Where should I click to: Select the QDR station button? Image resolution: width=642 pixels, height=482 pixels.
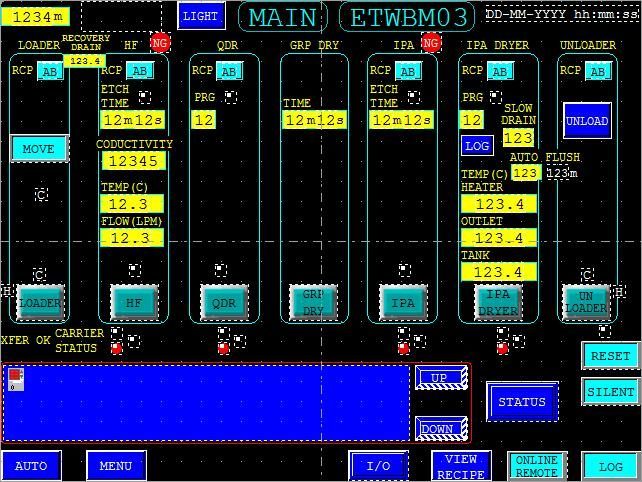(x=224, y=303)
